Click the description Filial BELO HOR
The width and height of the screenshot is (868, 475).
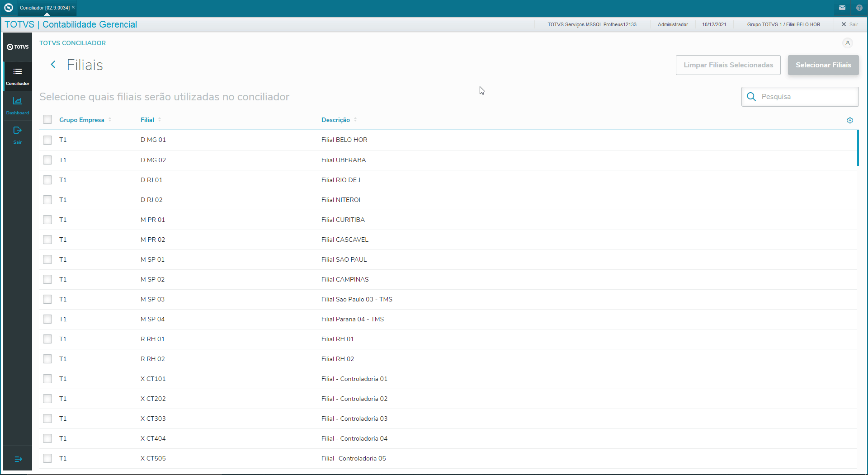344,140
